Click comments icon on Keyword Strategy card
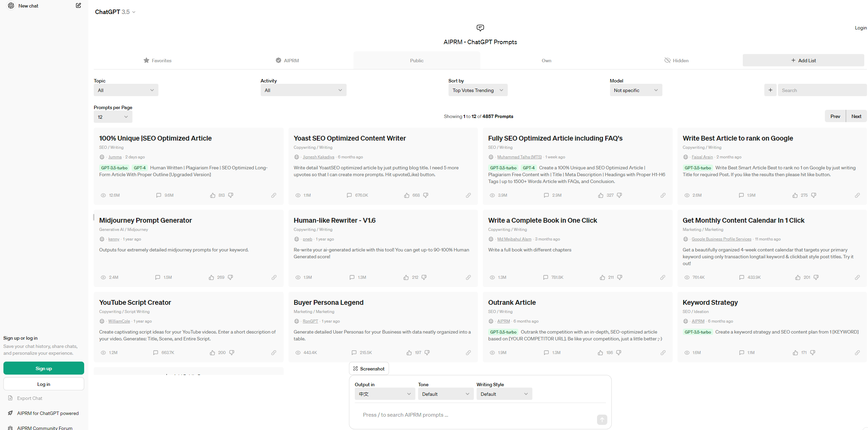This screenshot has width=868, height=430. tap(742, 353)
